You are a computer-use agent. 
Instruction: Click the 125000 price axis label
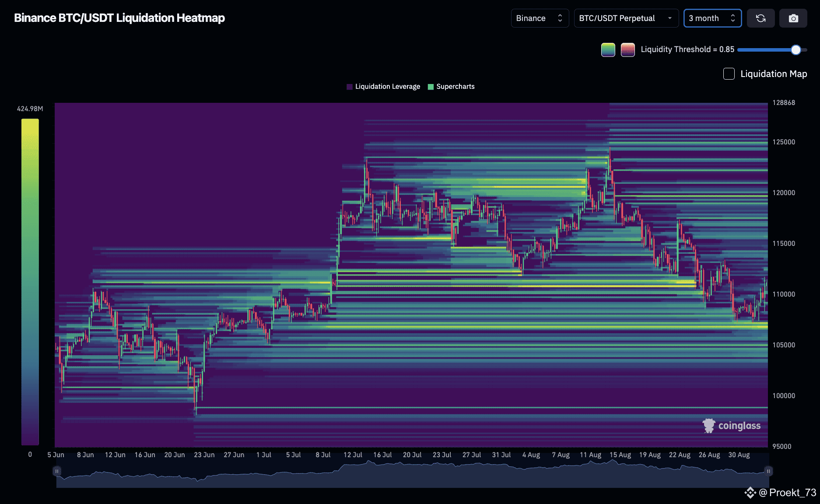click(784, 142)
